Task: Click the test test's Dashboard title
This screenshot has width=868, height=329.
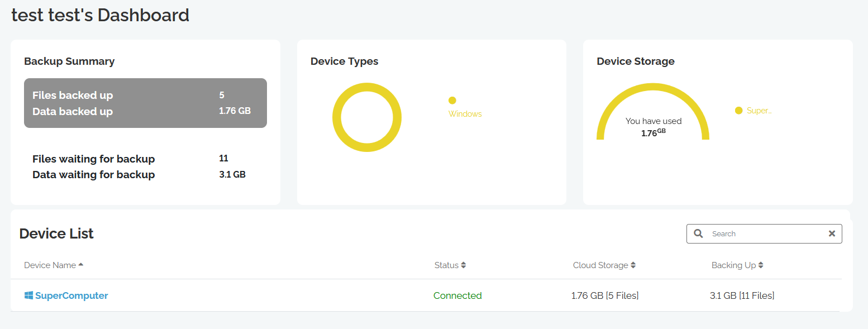Action: click(x=101, y=15)
